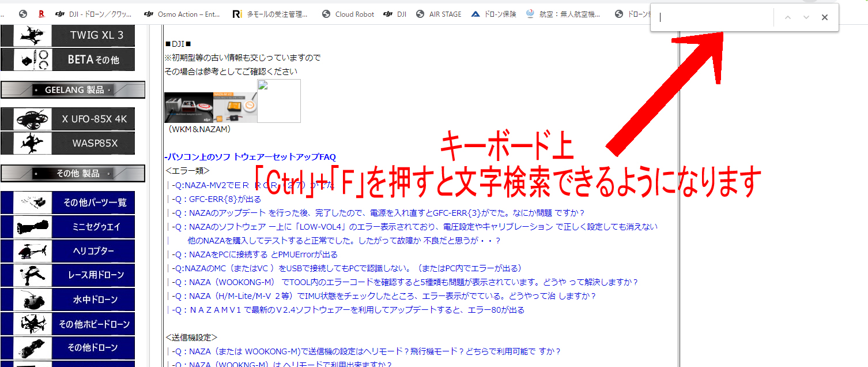Open BETA その他 product category

tap(67, 59)
